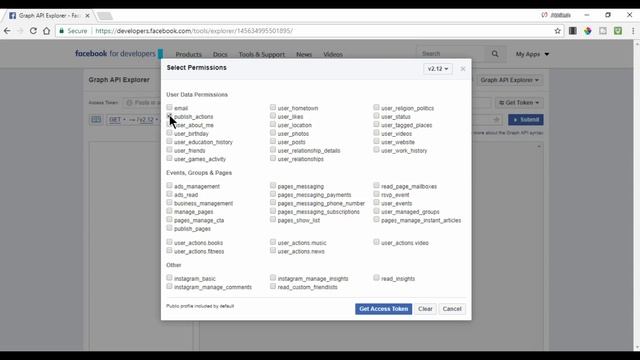Check the instagram_manage_insights permission
Screen dimensions: 640x360
pos(273,278)
